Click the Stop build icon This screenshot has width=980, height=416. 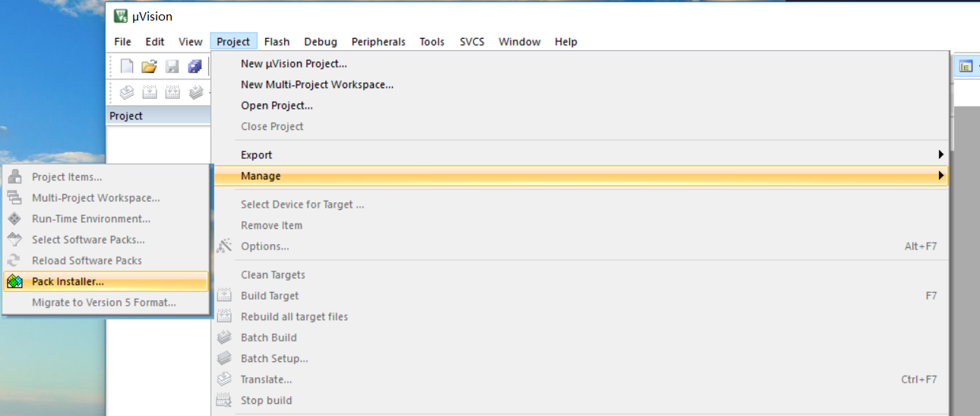tap(224, 400)
